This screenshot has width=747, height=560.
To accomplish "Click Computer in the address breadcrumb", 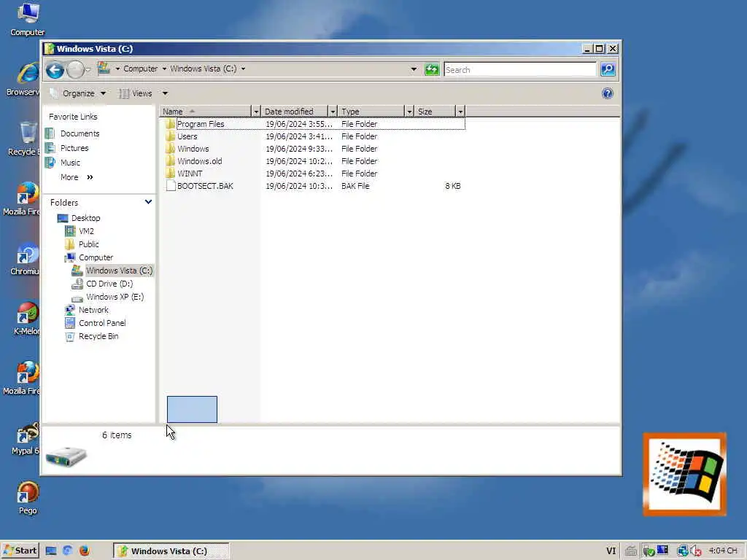I will click(x=141, y=69).
